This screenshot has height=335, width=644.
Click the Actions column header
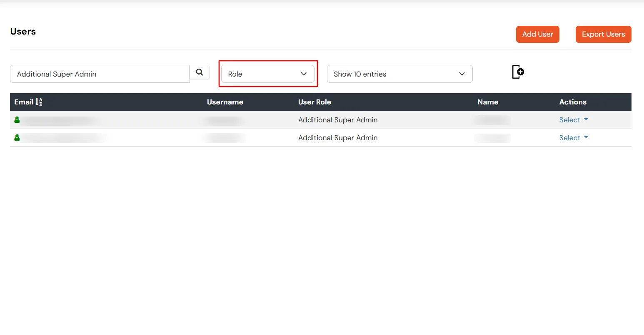pos(573,102)
